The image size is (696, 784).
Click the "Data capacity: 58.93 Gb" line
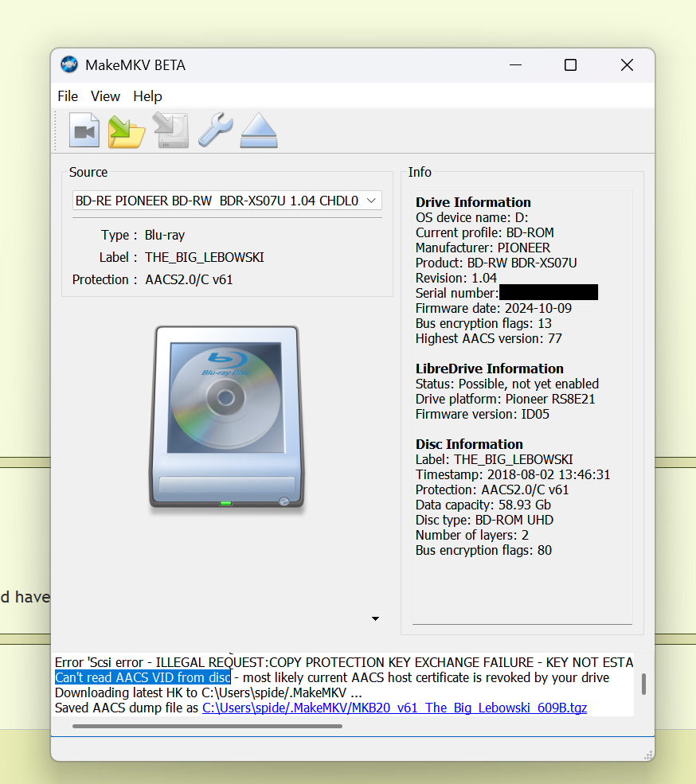tap(483, 505)
